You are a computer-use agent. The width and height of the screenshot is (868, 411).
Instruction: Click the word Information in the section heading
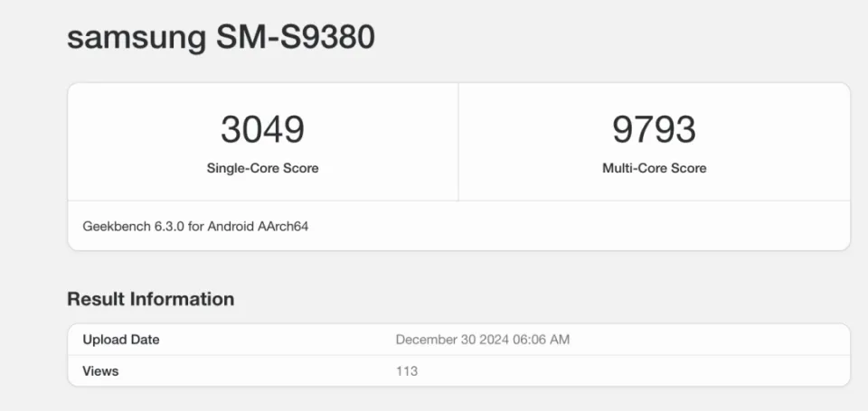[182, 299]
